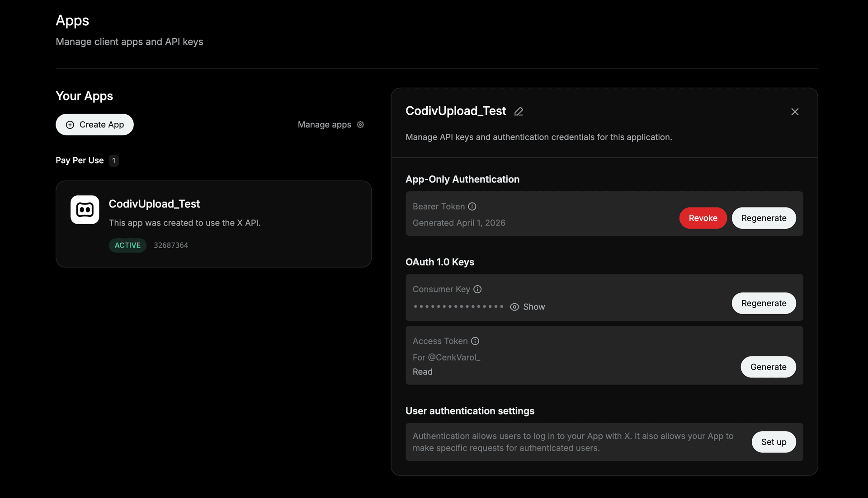Open Manage apps
The image size is (868, 498).
[324, 124]
